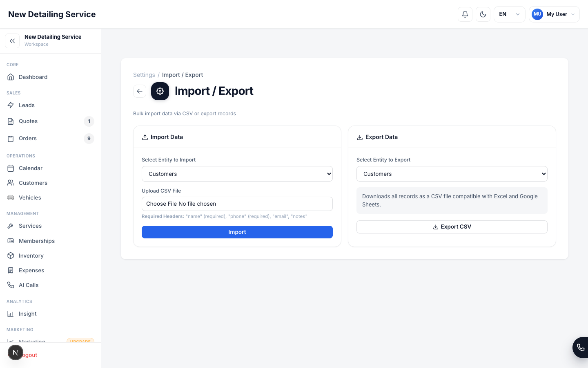Open the floating phone call button
The image size is (588, 368).
(580, 348)
